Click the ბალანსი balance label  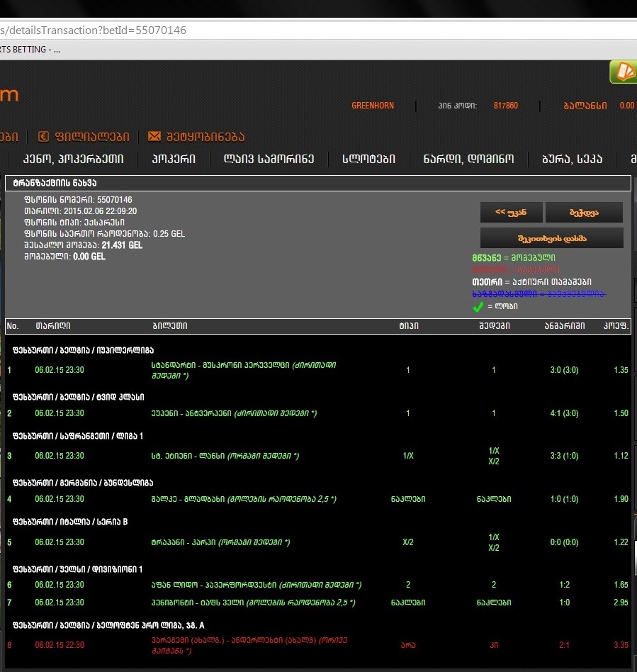(x=585, y=106)
